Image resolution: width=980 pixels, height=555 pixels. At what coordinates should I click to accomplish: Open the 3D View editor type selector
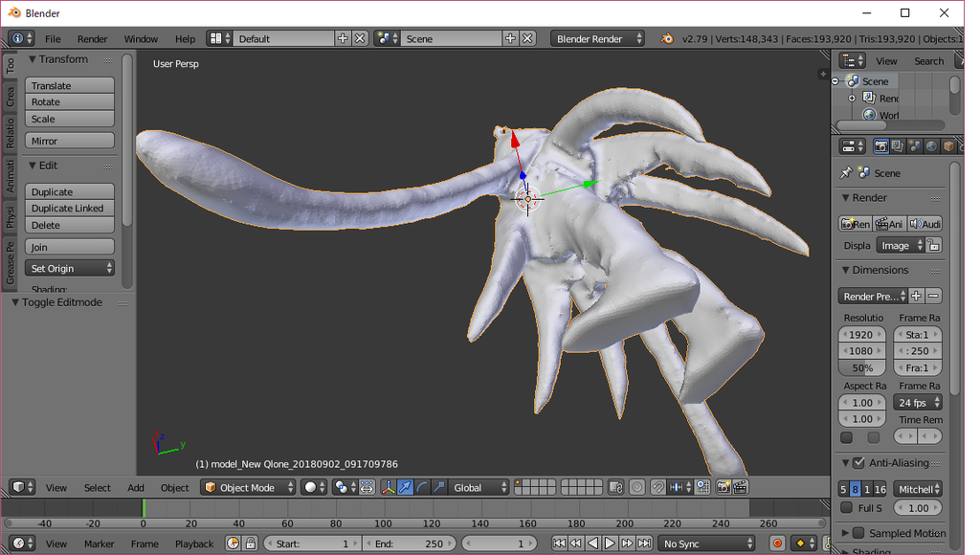pyautogui.click(x=23, y=487)
